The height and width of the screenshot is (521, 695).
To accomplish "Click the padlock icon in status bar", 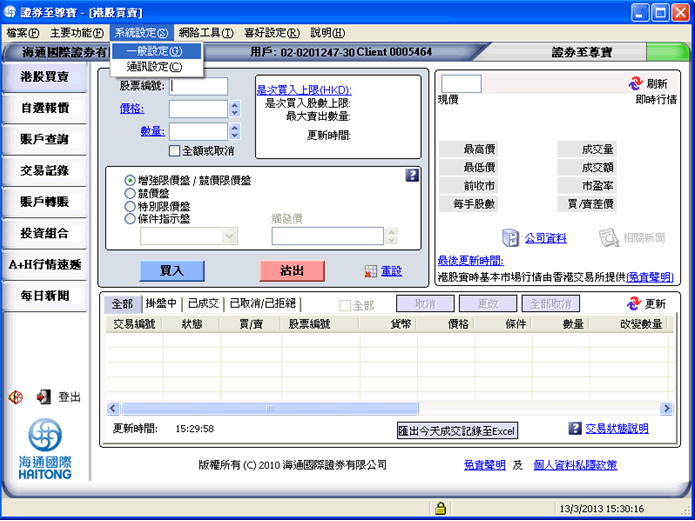I will coord(440,508).
